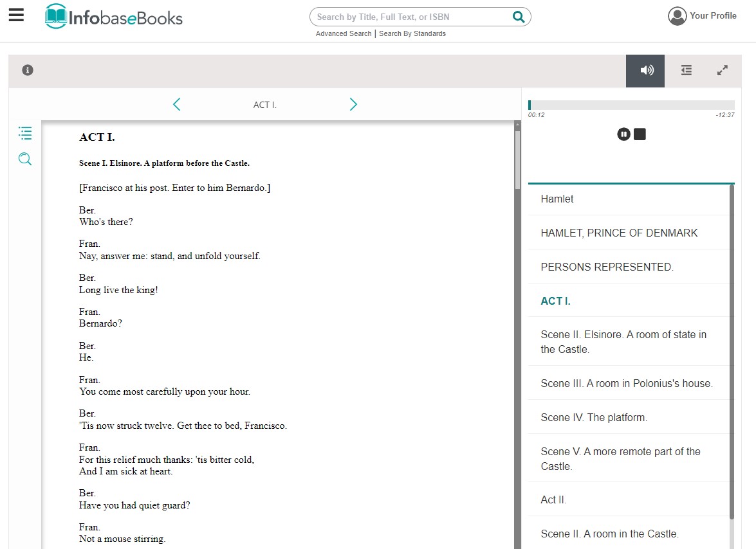Open Scene II. Elsinore room of state
The height and width of the screenshot is (549, 756).
(629, 342)
